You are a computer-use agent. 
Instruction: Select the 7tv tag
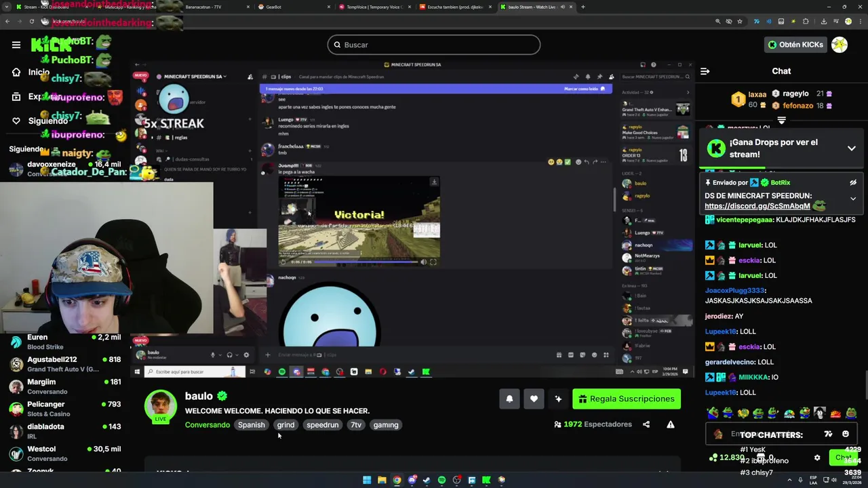(356, 425)
